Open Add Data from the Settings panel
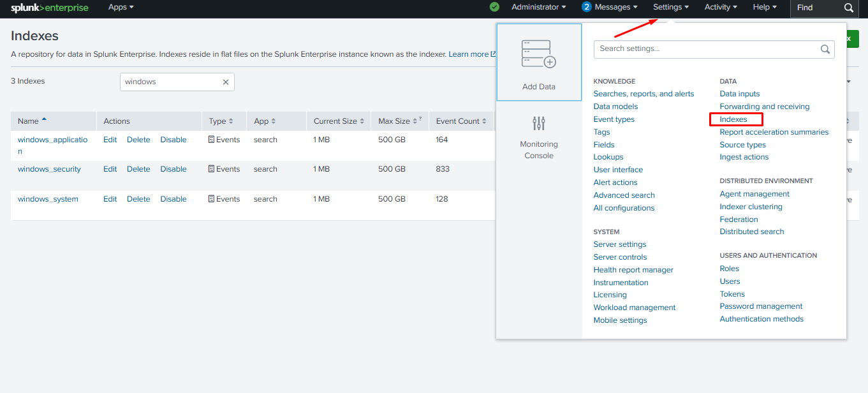 (x=539, y=64)
